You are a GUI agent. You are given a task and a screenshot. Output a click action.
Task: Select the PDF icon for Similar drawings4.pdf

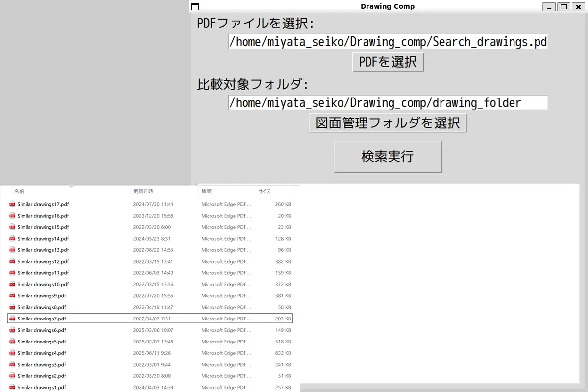(x=12, y=353)
